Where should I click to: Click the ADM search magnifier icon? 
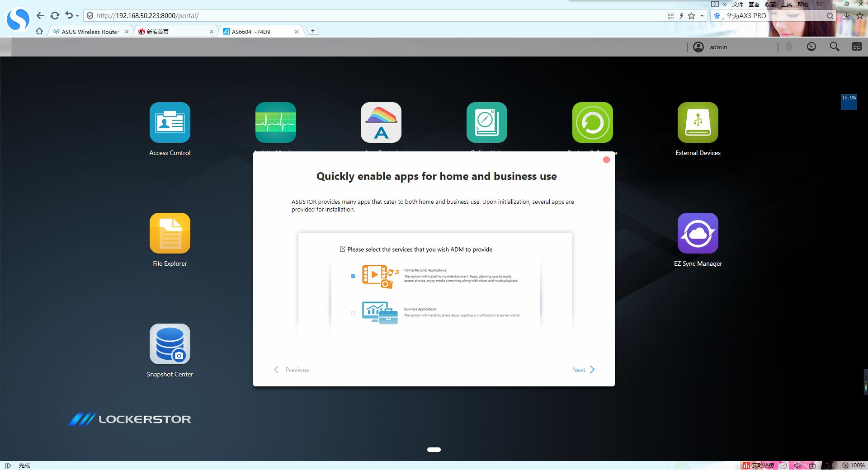point(834,47)
